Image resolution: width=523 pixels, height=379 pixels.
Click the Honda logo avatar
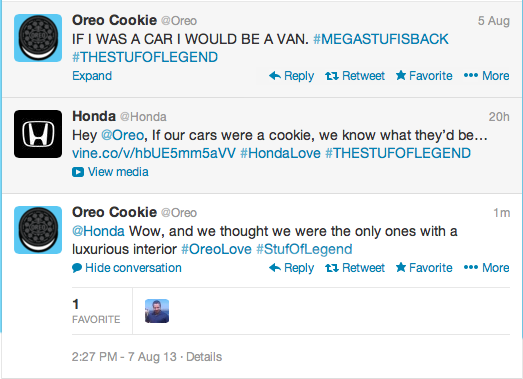(38, 134)
